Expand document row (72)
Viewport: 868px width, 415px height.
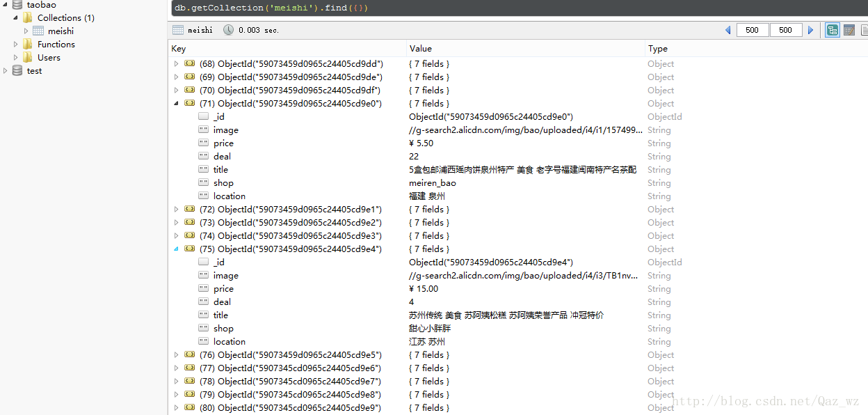(x=177, y=209)
